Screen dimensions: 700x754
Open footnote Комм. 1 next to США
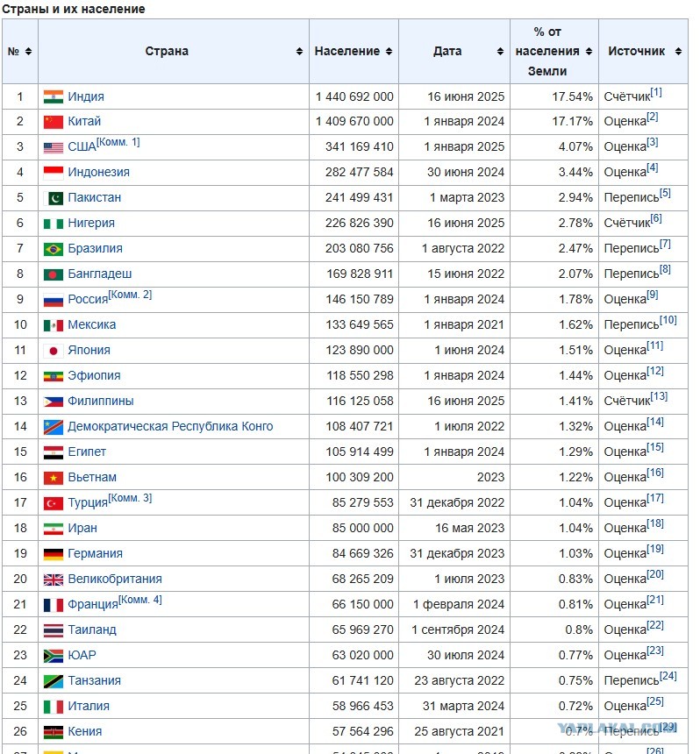[118, 142]
